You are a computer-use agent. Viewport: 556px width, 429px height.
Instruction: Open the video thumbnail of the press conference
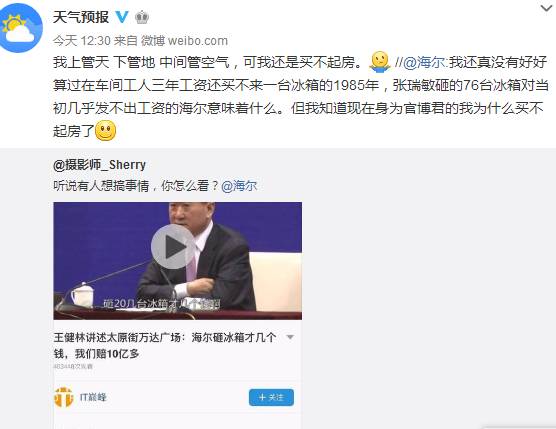click(178, 261)
